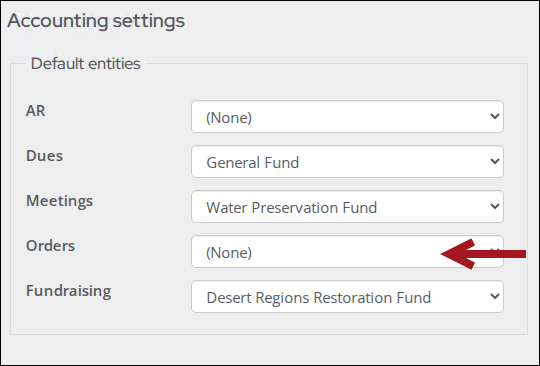
Task: Click blank area beneath the Fundraising row
Action: (269, 323)
